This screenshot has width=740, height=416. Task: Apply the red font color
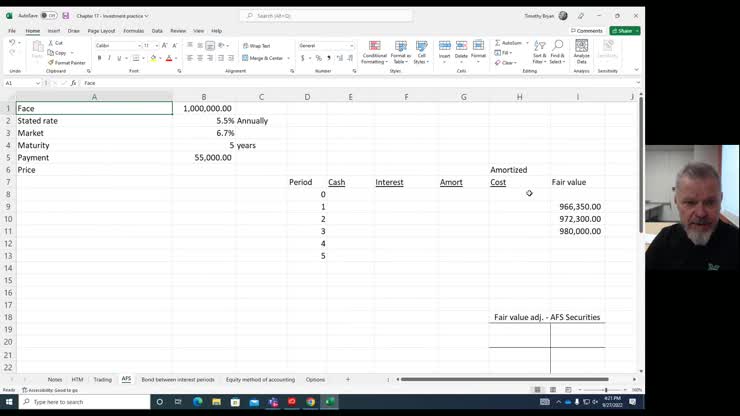[x=169, y=58]
